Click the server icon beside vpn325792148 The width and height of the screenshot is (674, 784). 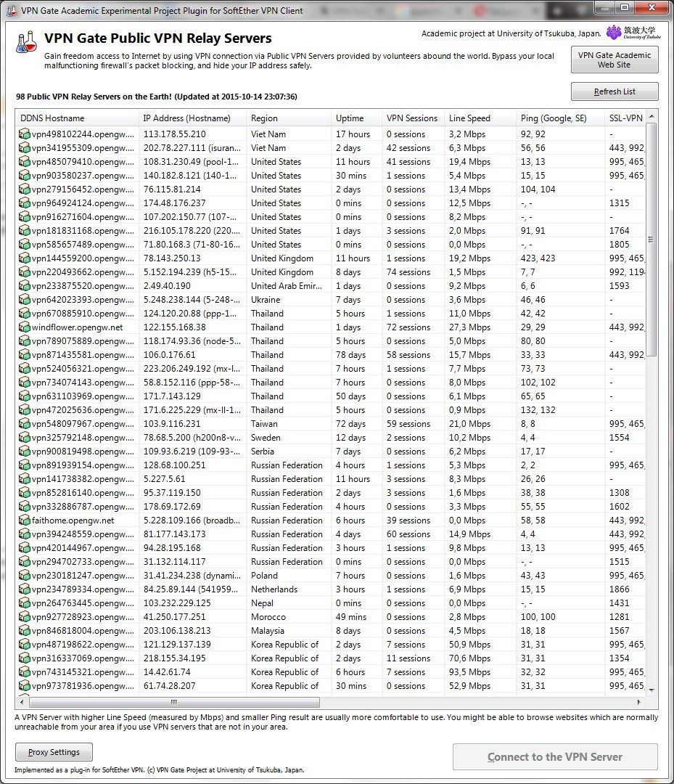[24, 438]
